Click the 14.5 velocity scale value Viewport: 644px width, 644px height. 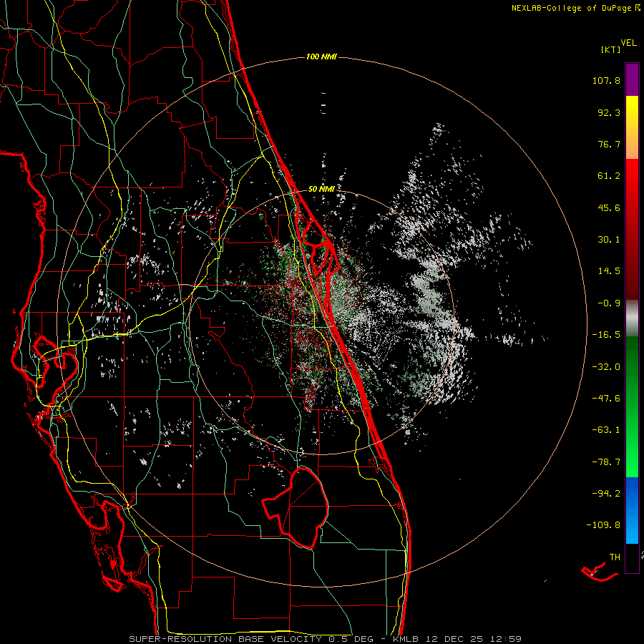coord(609,271)
